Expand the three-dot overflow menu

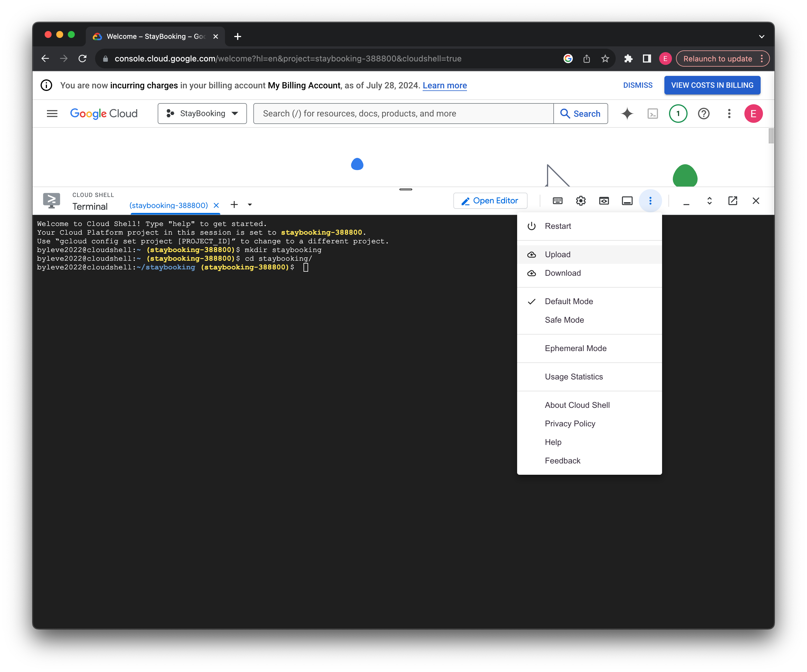650,200
